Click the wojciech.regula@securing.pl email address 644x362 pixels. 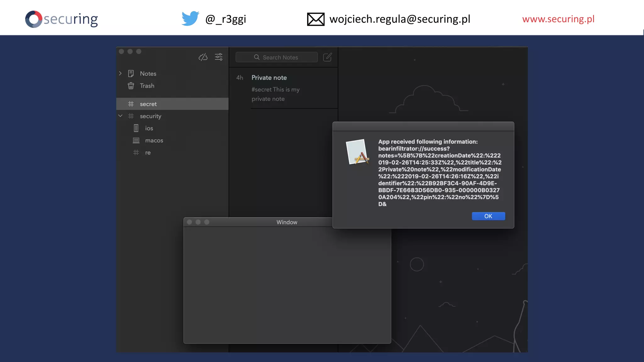point(400,19)
